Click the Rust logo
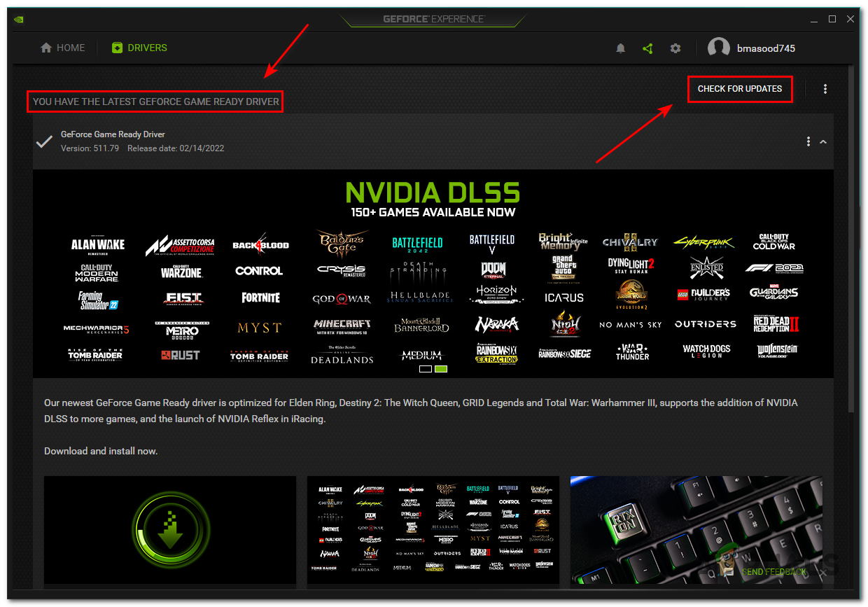The height and width of the screenshot is (607, 868). 181,356
